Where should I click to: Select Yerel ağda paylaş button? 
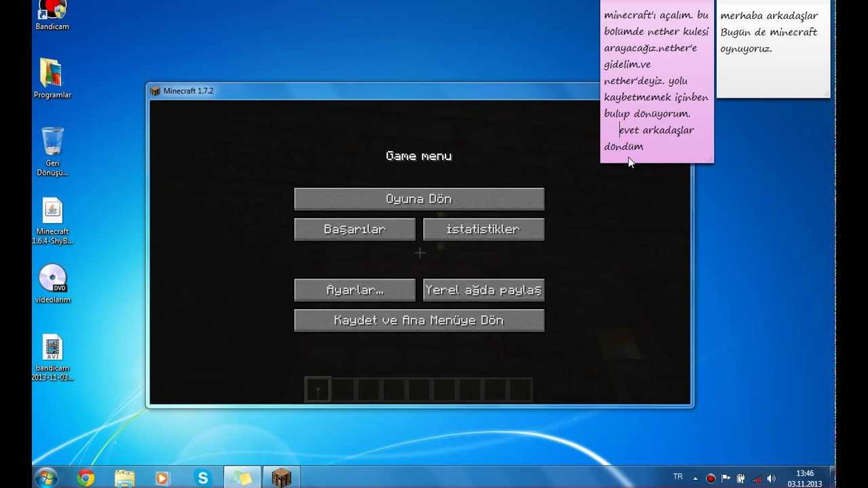(x=484, y=290)
